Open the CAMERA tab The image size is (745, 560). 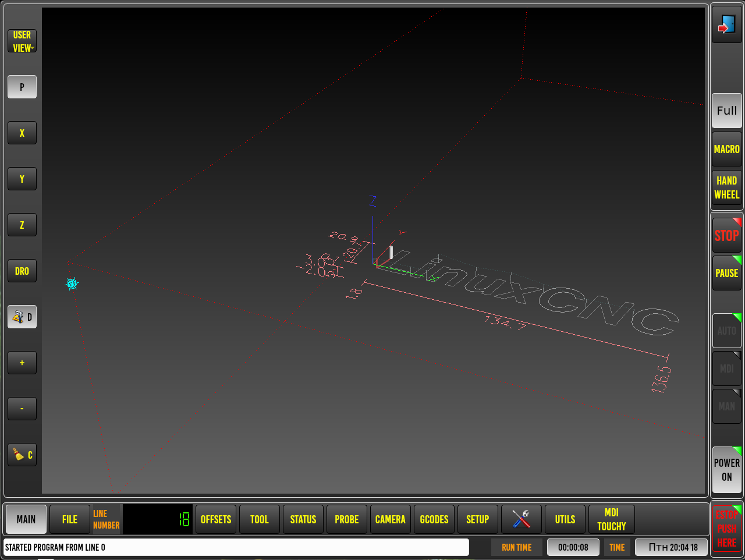click(x=391, y=519)
